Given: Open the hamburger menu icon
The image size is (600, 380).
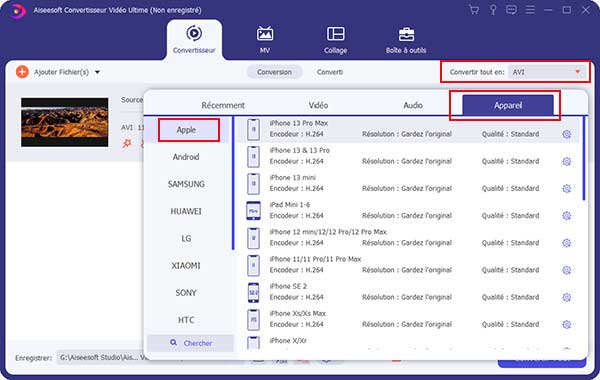Looking at the screenshot, I should pyautogui.click(x=530, y=10).
